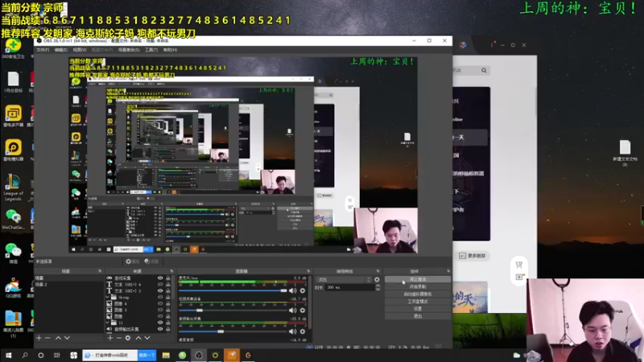
Task: Click the Studio Mode button
Action: click(418, 301)
